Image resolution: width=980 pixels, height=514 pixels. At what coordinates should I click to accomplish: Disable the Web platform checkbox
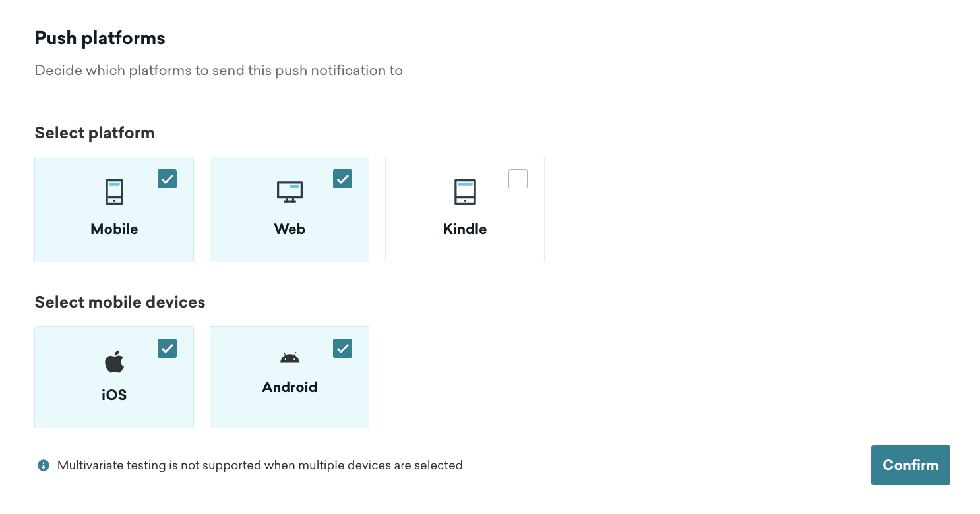coord(342,179)
